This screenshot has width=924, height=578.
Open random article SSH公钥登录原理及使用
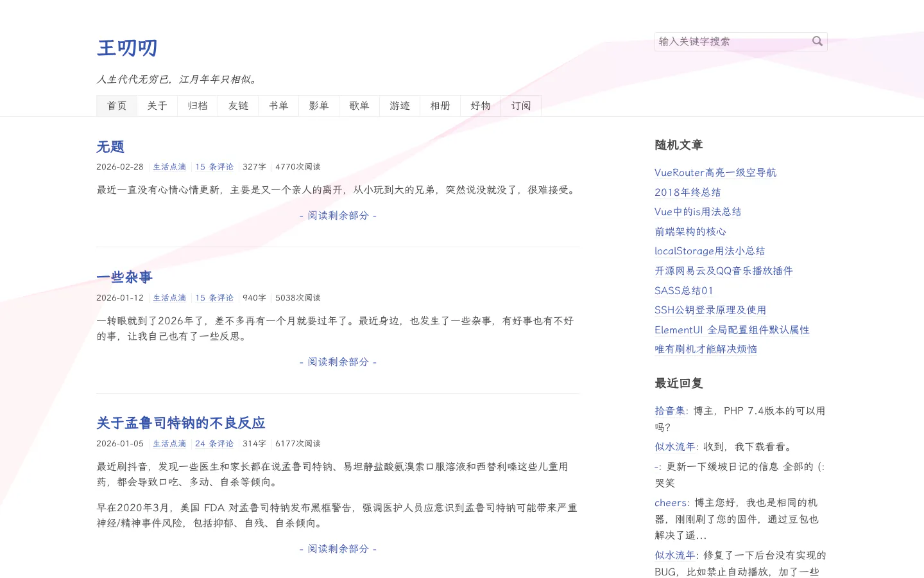coord(710,310)
